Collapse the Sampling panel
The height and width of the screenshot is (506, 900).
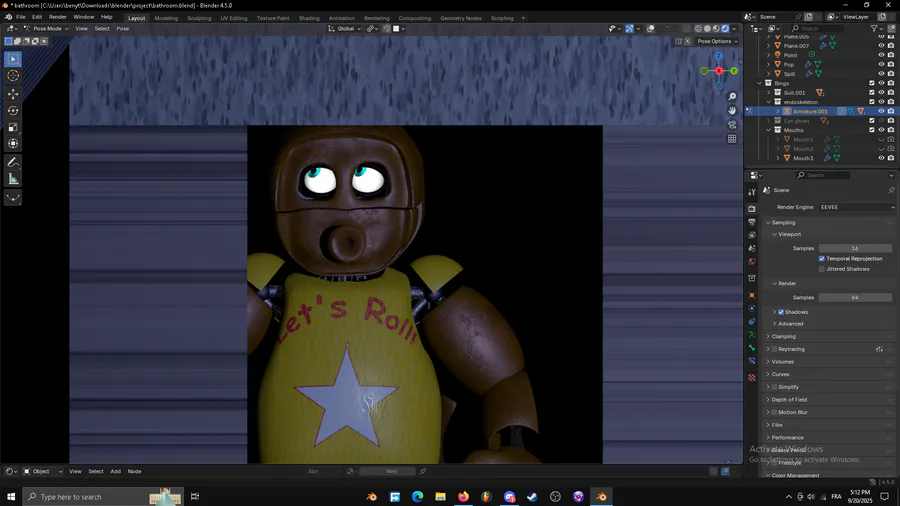click(x=768, y=223)
